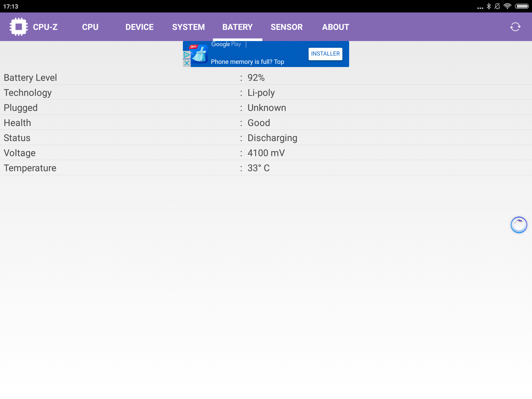Tap the muted bell notification icon
This screenshot has height=399, width=532.
click(x=497, y=6)
